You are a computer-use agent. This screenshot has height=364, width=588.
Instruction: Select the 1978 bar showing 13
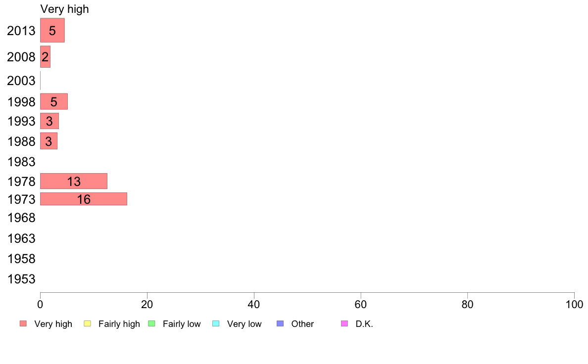pyautogui.click(x=74, y=181)
